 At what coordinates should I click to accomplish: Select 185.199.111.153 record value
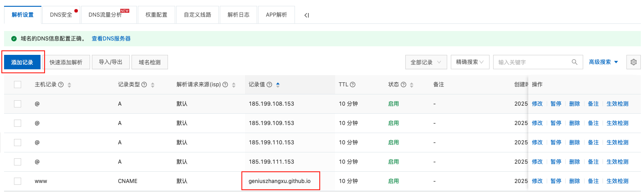[x=271, y=162]
